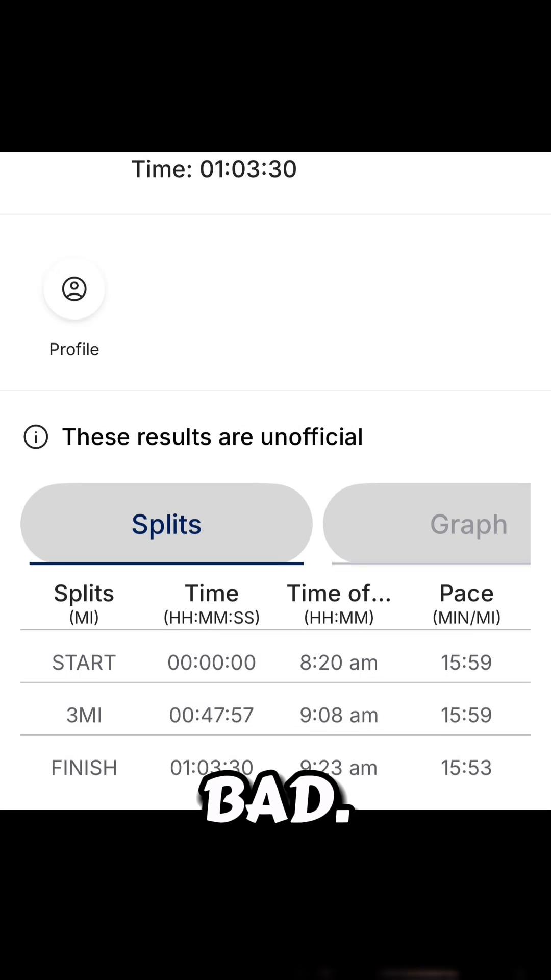Tap the Profile label text
The width and height of the screenshot is (551, 980).
[74, 349]
